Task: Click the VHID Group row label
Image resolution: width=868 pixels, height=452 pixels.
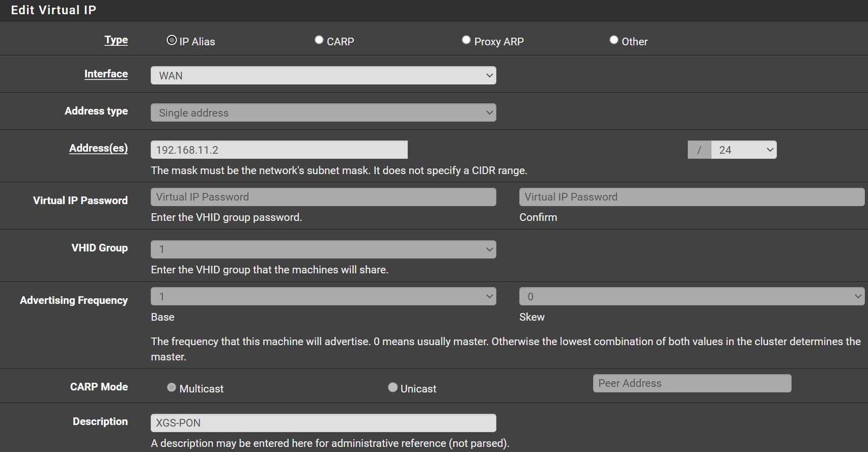Action: [x=99, y=248]
